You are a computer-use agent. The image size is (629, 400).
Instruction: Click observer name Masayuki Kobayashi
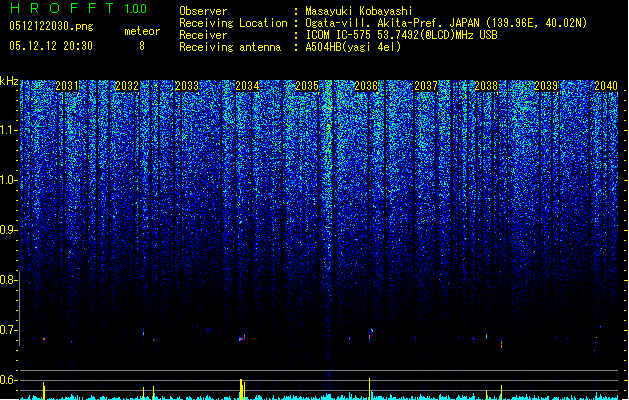[x=359, y=11]
